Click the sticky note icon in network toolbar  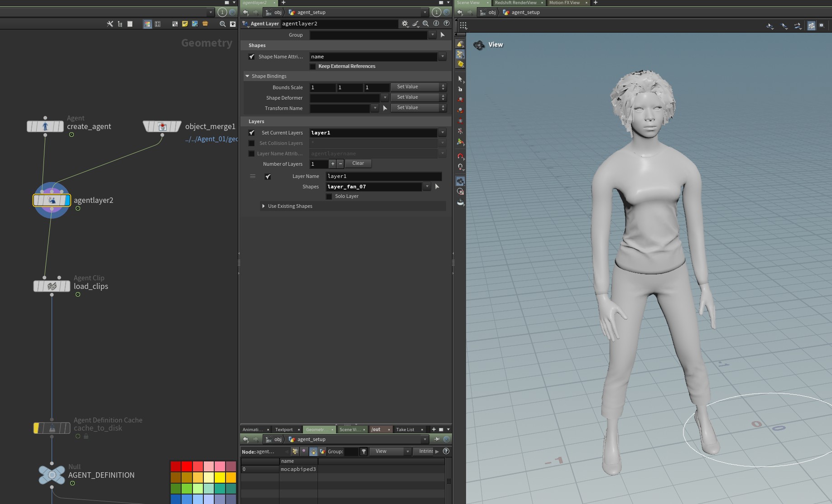185,24
